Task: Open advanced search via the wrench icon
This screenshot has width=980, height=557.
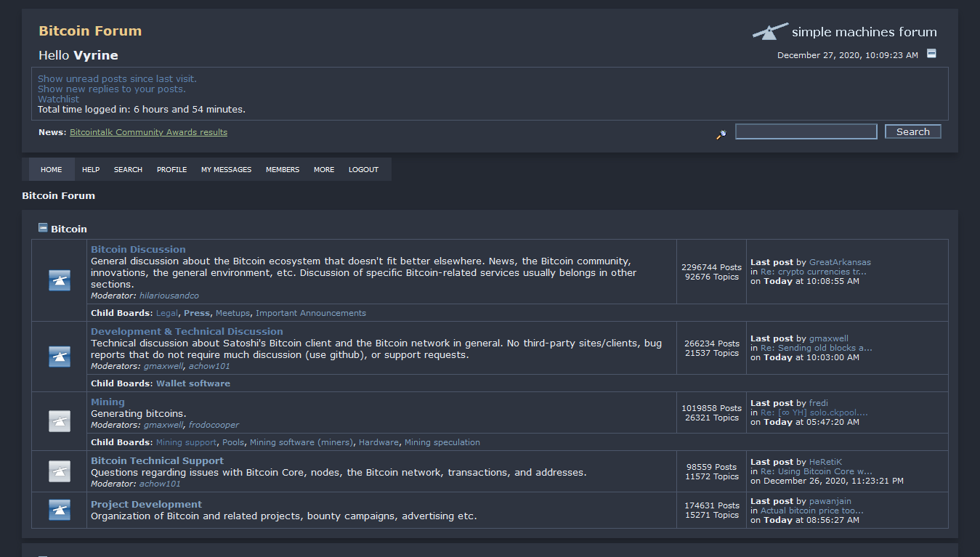Action: [x=721, y=135]
